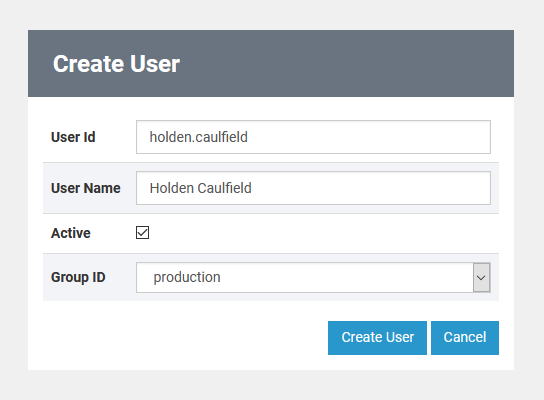The image size is (544, 400).
Task: Click the gray dialog header bar
Action: coord(271,63)
